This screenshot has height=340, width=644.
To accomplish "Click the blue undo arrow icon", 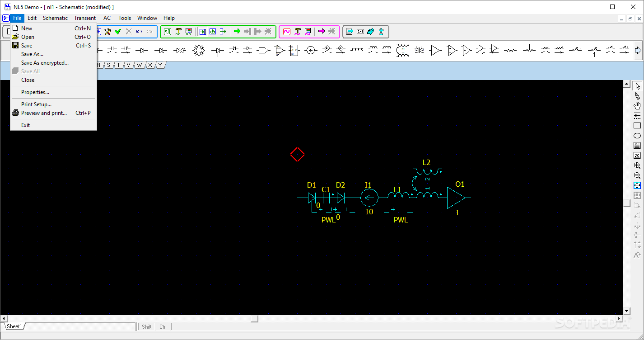I will [x=139, y=32].
